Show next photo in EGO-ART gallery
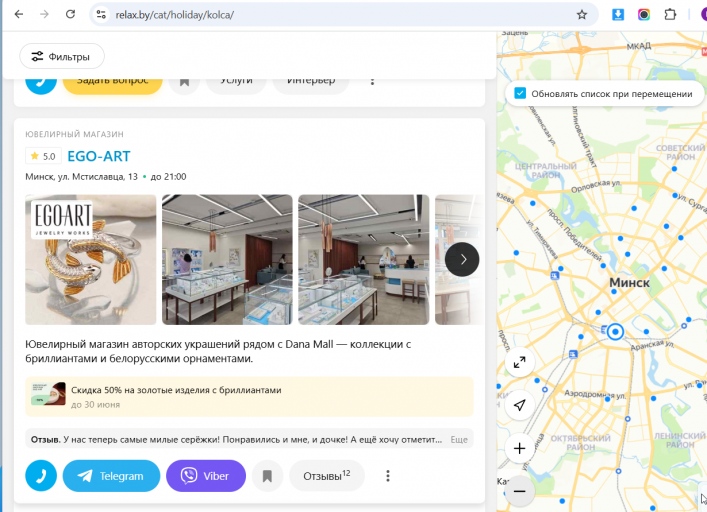Screen dimensions: 707x512 tap(462, 259)
